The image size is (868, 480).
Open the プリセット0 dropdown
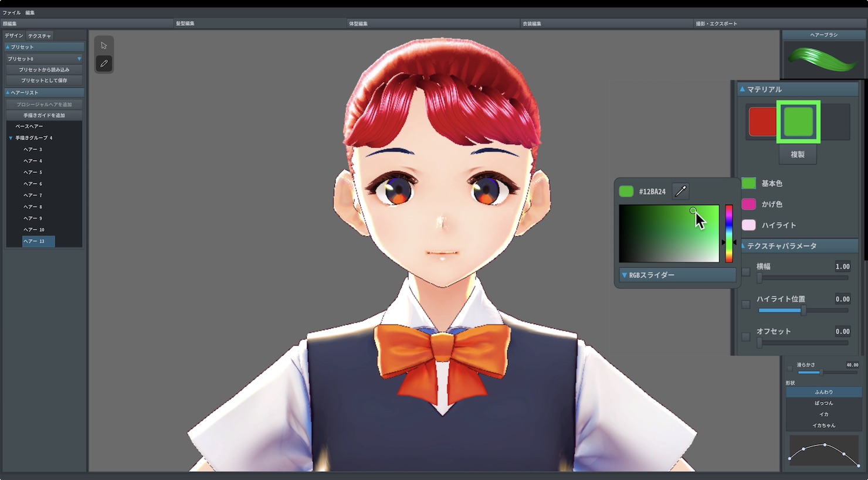click(x=44, y=59)
